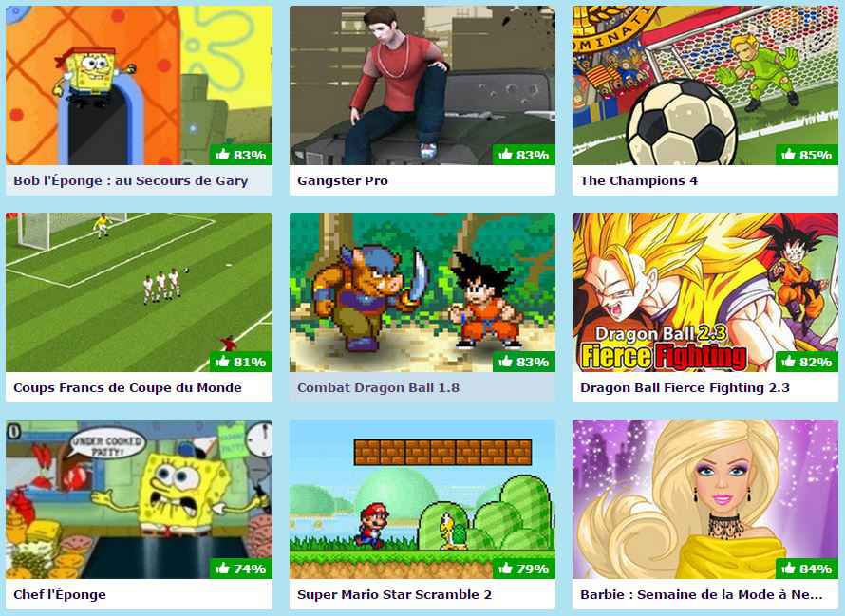Viewport: 845px width, 616px height.
Task: Open The Champions 4 title link
Action: pos(639,181)
